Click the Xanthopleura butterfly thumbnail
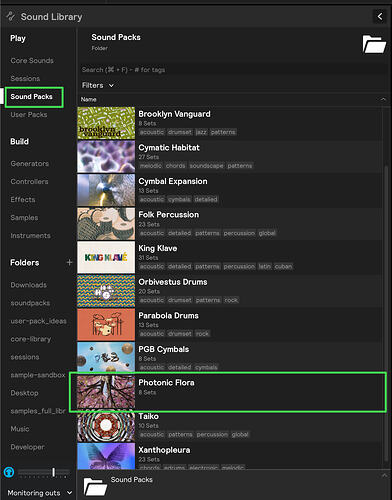 tap(106, 456)
